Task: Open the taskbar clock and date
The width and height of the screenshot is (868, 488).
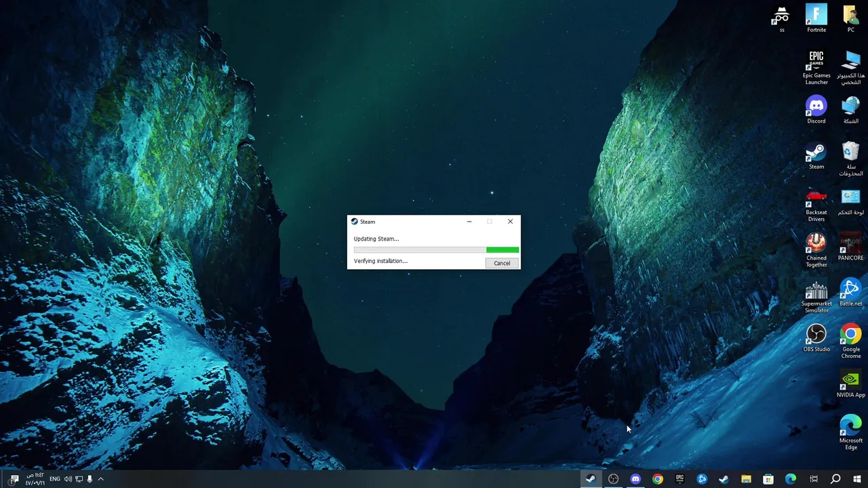Action: [x=35, y=479]
